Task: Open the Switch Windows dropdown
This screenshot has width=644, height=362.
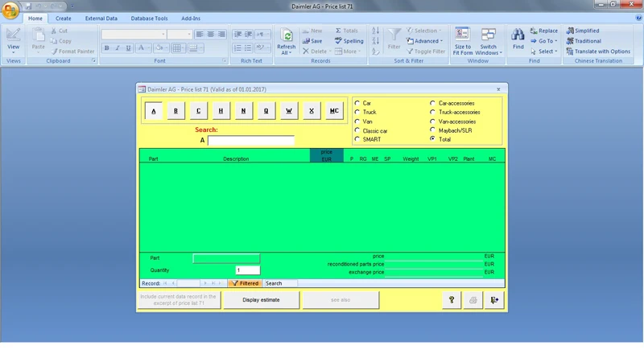Action: [489, 41]
